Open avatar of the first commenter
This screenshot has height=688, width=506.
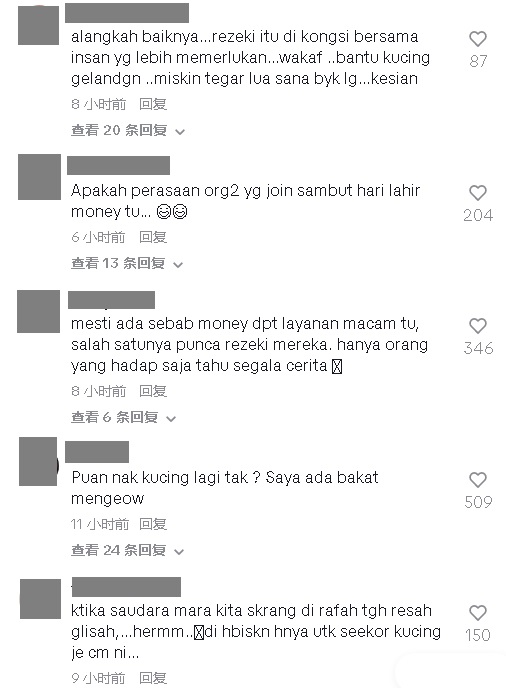coord(38,25)
